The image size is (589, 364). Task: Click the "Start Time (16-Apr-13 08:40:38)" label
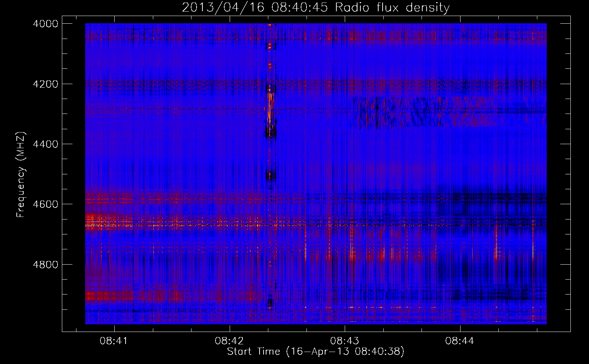pyautogui.click(x=316, y=351)
